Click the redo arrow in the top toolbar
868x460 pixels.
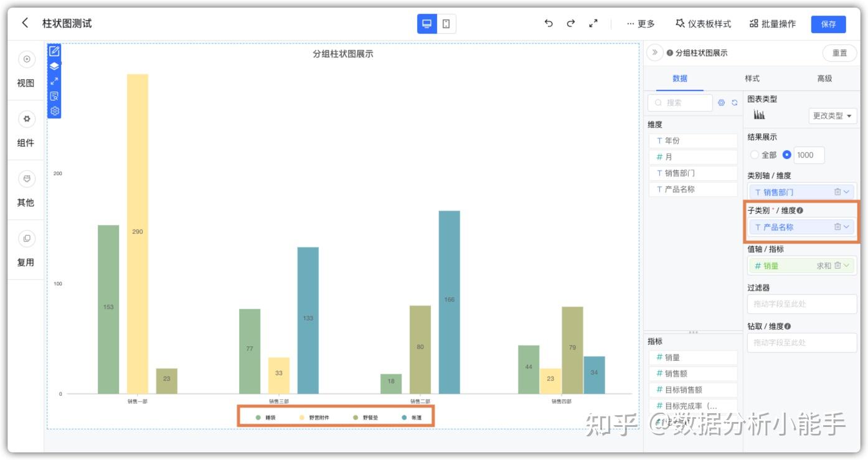click(x=570, y=23)
